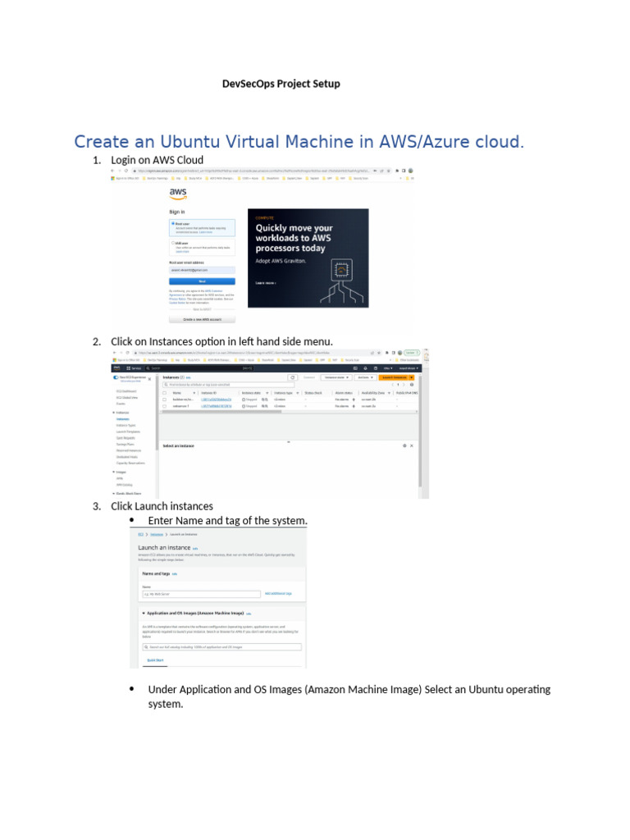Open Launch Templates in EC2 sidebar
This screenshot has width=630, height=840.
point(128,431)
